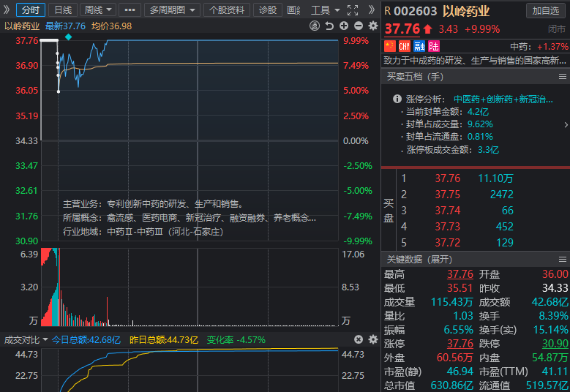The image size is (570, 392).
Task: Click the 换手 8.39% value
Action: click(553, 316)
